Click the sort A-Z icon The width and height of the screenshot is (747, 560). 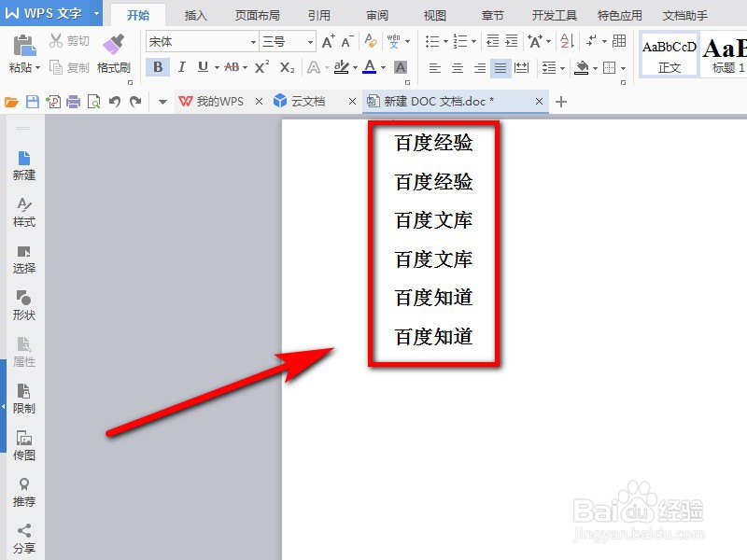click(x=567, y=41)
